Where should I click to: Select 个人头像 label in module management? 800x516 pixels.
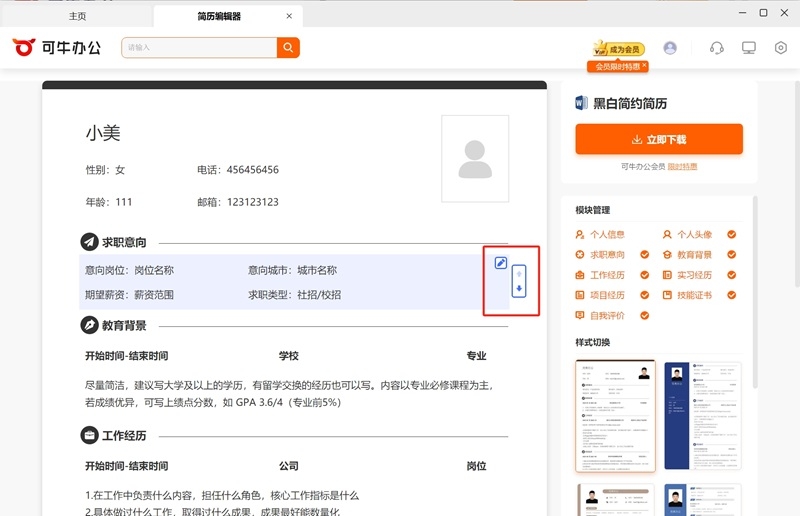694,234
